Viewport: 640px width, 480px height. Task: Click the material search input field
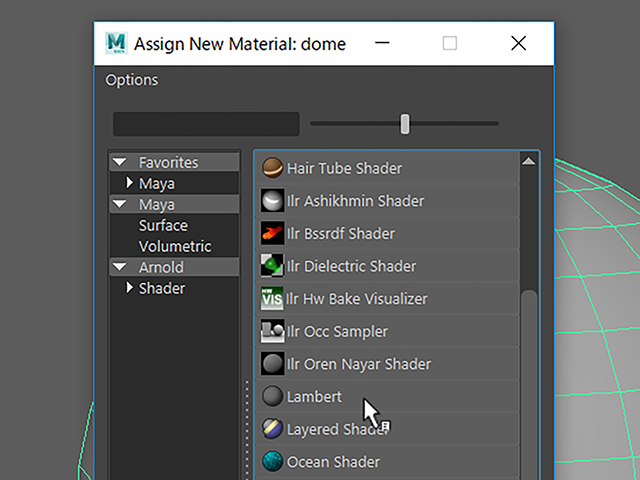206,124
